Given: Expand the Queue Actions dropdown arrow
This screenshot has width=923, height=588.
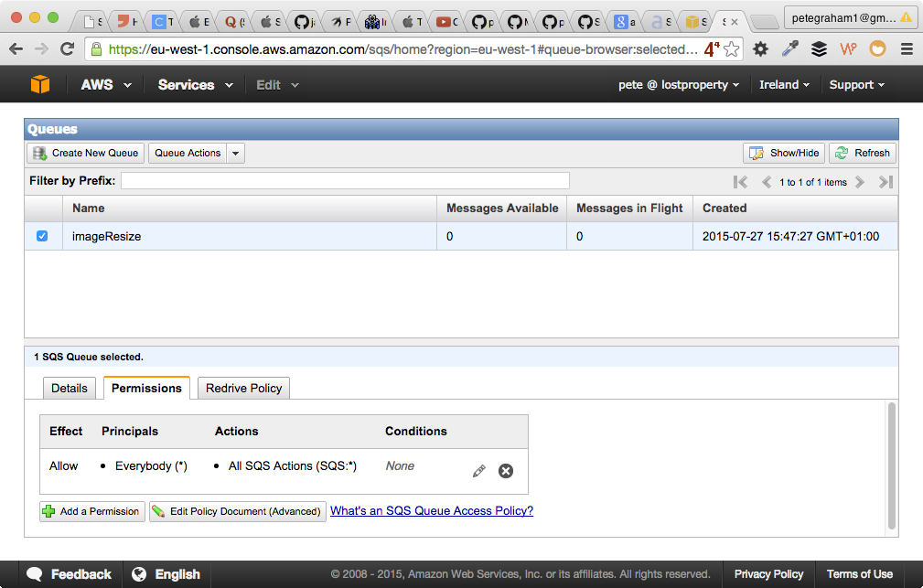Looking at the screenshot, I should 235,153.
